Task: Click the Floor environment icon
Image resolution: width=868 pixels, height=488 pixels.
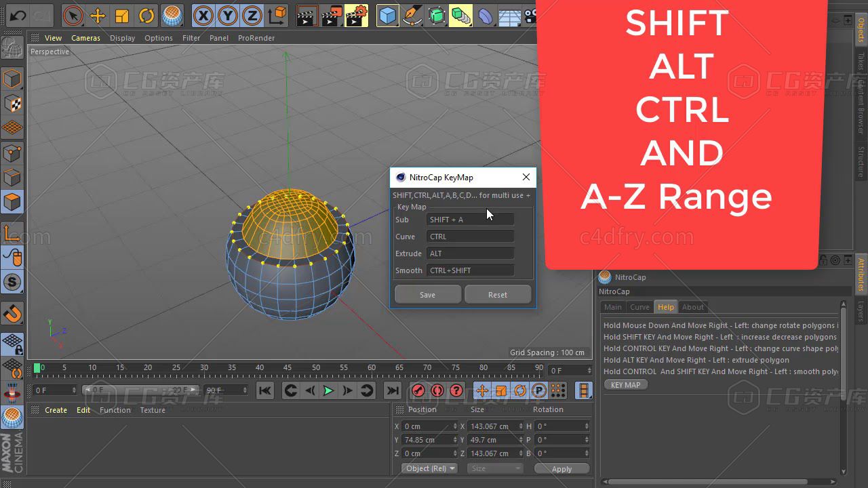Action: 510,15
